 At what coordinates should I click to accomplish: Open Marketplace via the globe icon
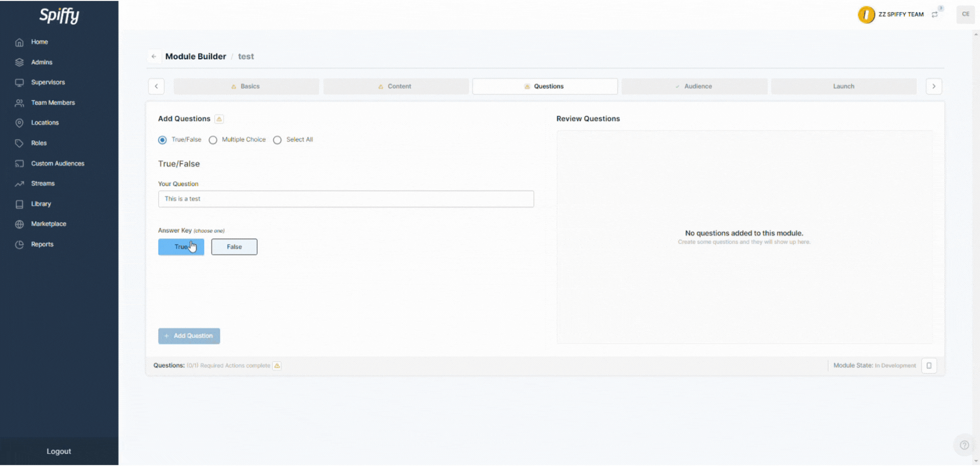(19, 224)
